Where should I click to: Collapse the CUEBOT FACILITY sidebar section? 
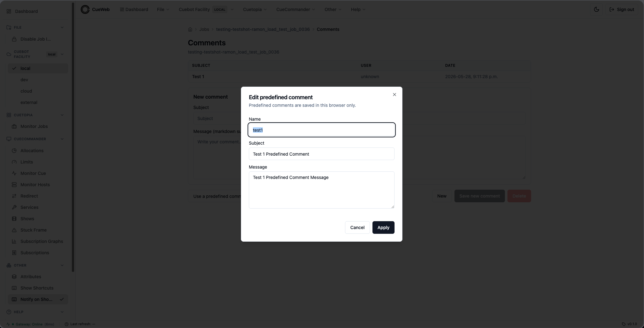[62, 54]
